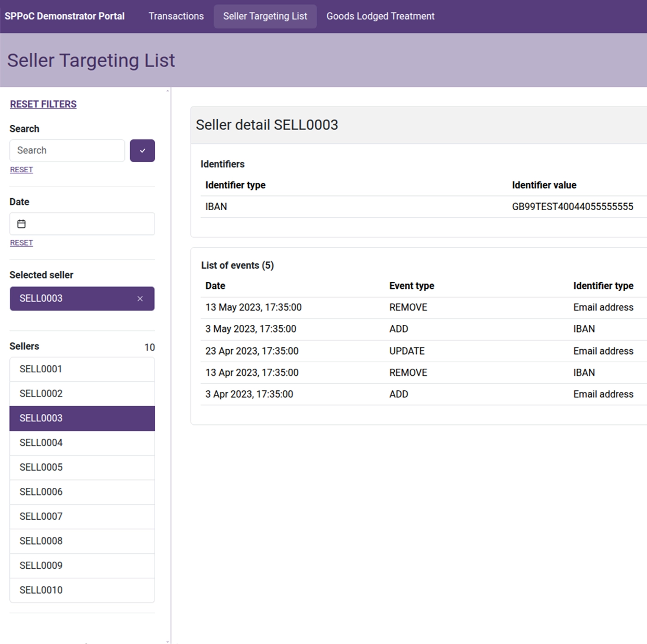Submit the search with the checkmark button
The width and height of the screenshot is (647, 644).
[x=142, y=151]
